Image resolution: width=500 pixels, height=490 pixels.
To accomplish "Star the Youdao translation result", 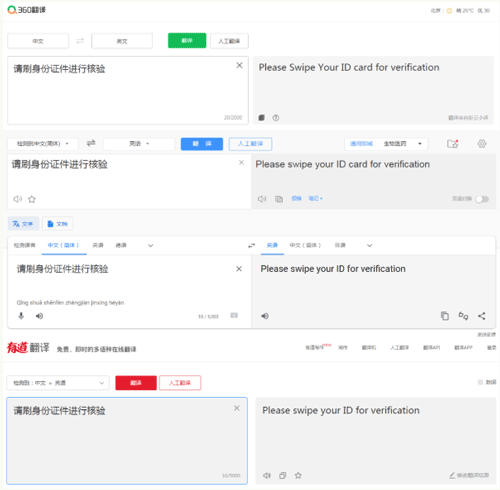I will (298, 475).
